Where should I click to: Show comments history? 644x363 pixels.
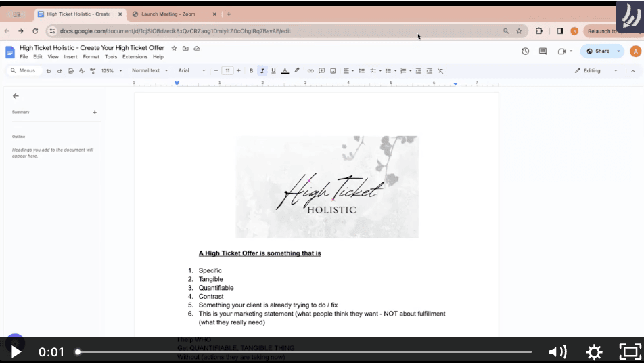pos(543,51)
